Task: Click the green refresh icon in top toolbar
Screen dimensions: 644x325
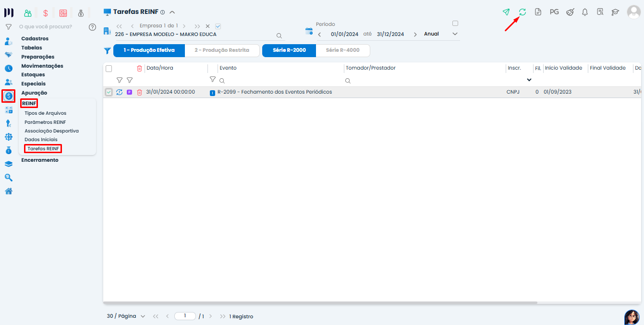Action: click(x=522, y=12)
